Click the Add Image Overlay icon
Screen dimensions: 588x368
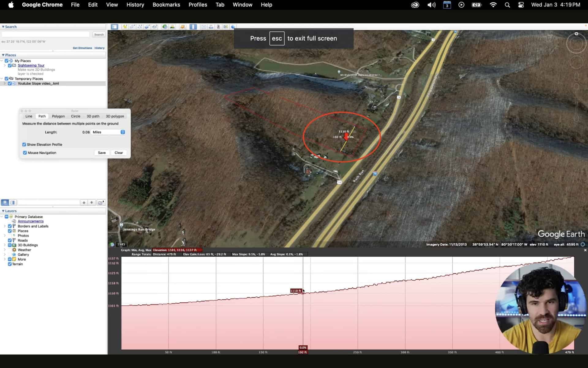pyautogui.click(x=147, y=27)
